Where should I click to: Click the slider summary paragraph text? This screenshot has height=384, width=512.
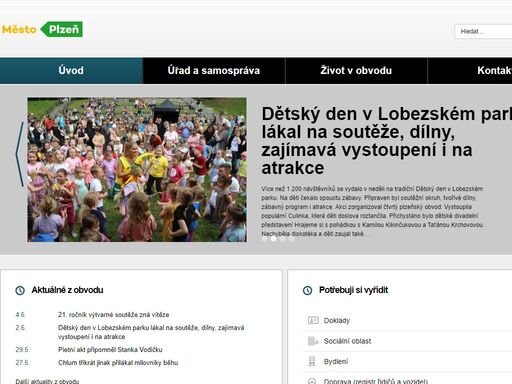pyautogui.click(x=372, y=211)
